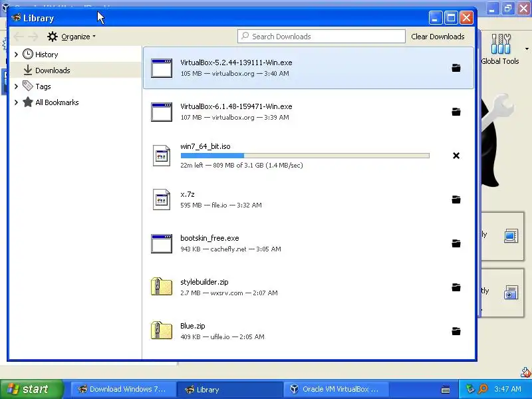Click the snapshot camera icon in VirtualBox window

511,292
